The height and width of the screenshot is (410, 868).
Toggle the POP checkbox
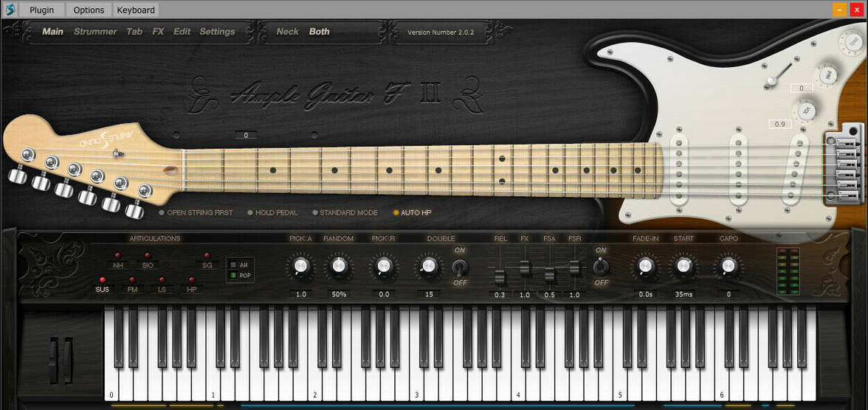pos(233,274)
